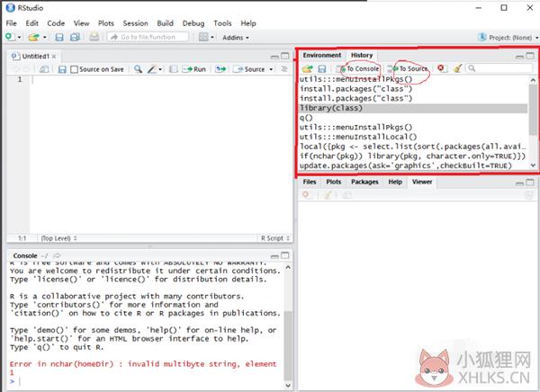
Task: Click the Re-run previous code icon
Action: (x=220, y=69)
